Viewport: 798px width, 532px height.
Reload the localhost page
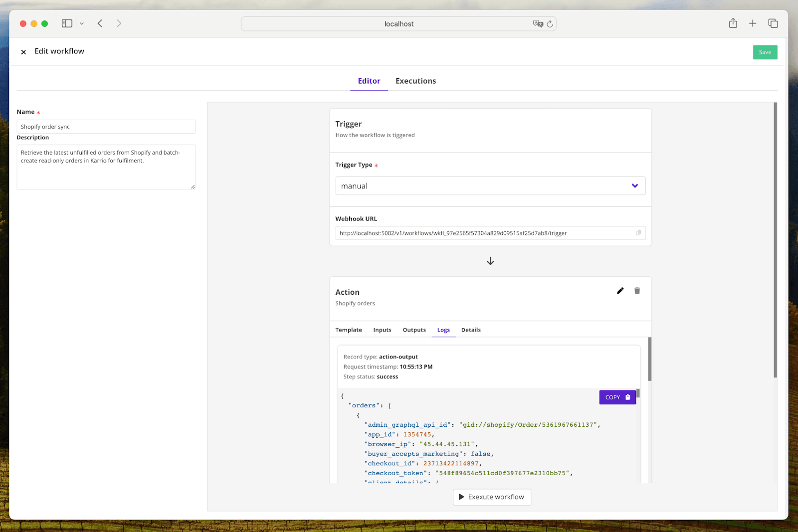[550, 23]
